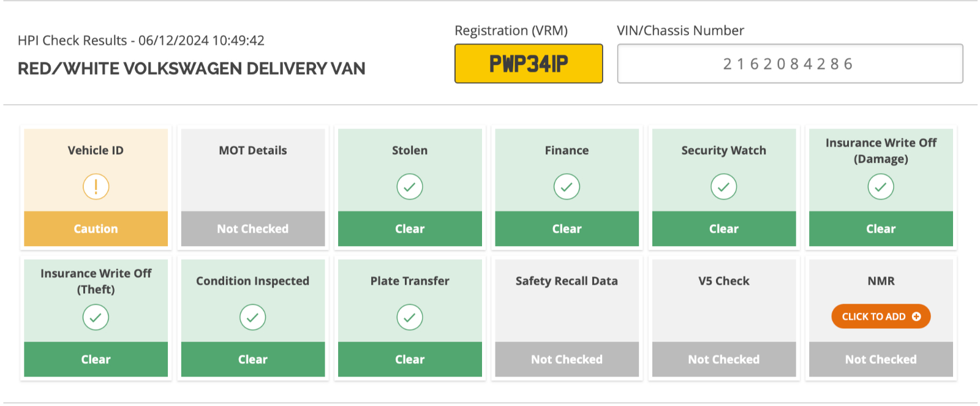Viewport: 980px width, 406px height.
Task: Click the Insurance Write Off (Damage) checkmark
Action: pyautogui.click(x=881, y=186)
